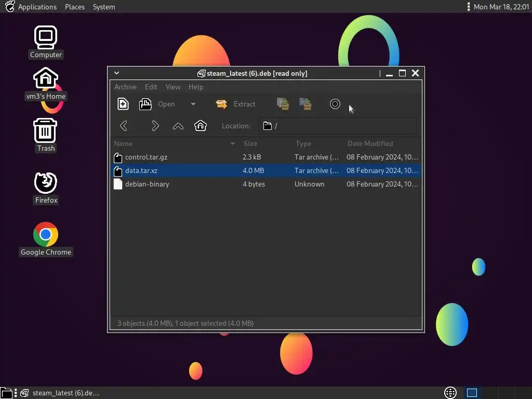Select the workspace switcher square
Image resolution: width=532 pixels, height=399 pixels.
tap(472, 393)
